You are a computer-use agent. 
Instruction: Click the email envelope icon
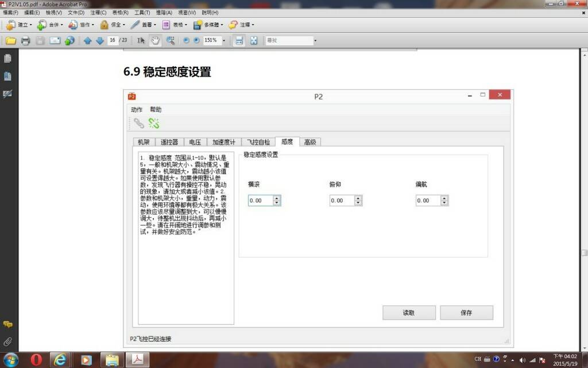(55, 41)
